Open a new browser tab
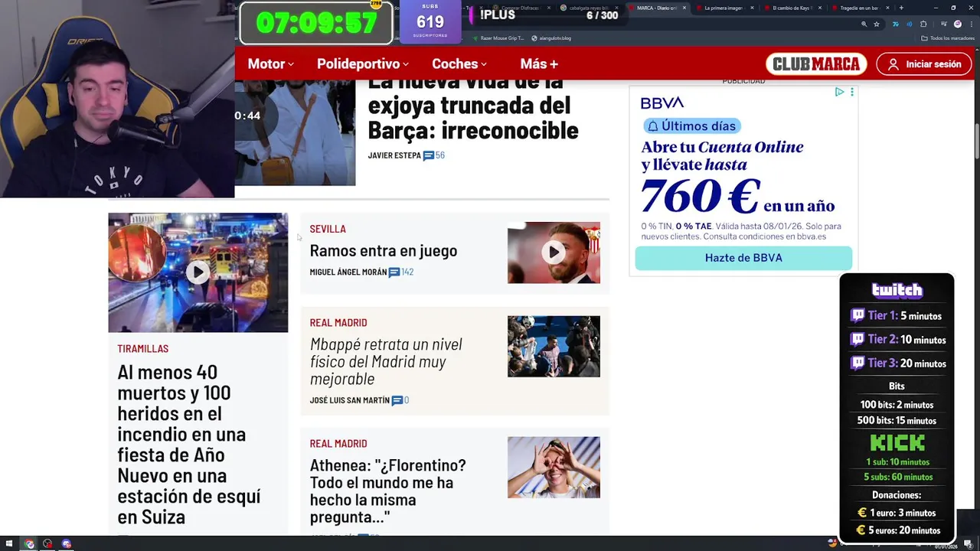This screenshot has width=980, height=551. (901, 8)
